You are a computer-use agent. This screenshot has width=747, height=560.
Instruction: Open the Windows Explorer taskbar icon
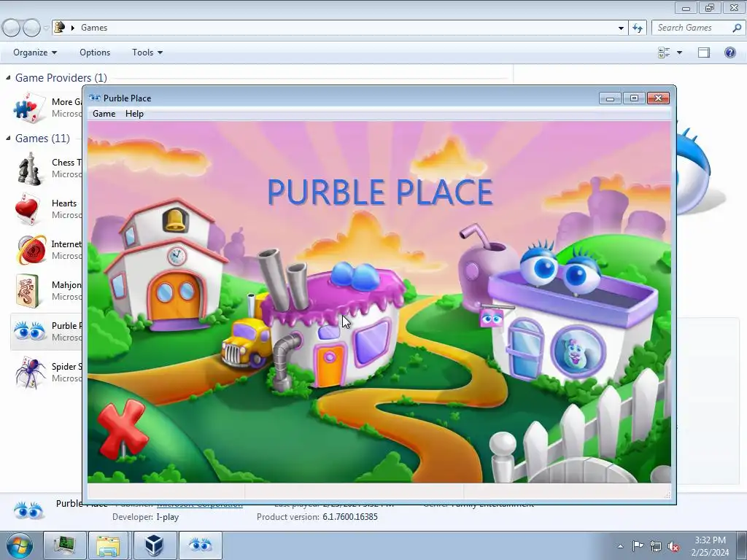point(108,545)
